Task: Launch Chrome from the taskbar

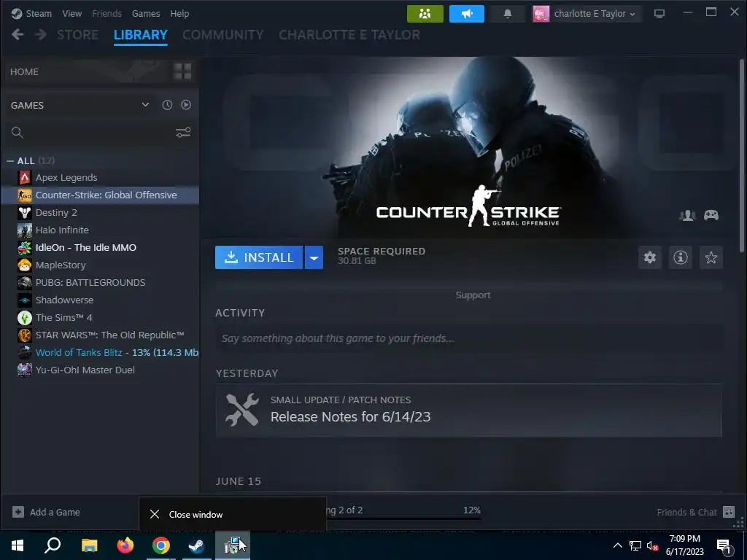Action: [161, 545]
